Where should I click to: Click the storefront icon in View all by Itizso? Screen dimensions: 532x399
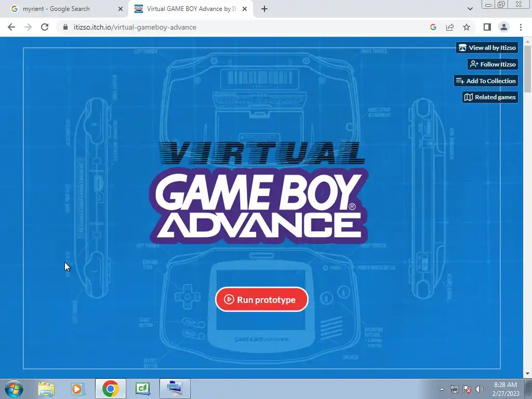pyautogui.click(x=462, y=48)
